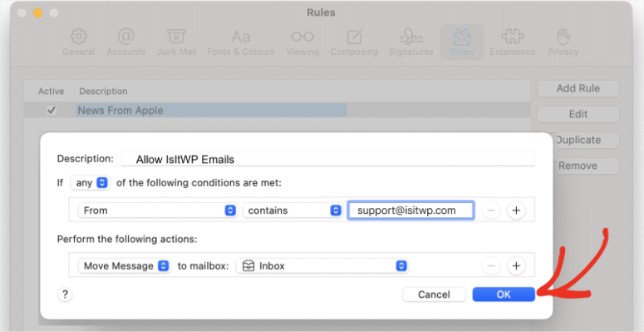The image size is (644, 332).
Task: Click the support@isitwp.com text field
Action: [410, 211]
